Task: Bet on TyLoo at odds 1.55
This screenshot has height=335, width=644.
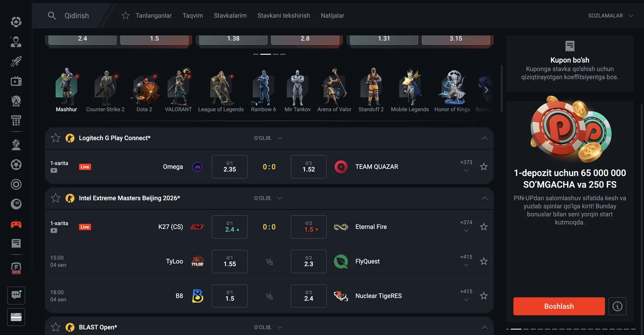Action: click(x=230, y=261)
